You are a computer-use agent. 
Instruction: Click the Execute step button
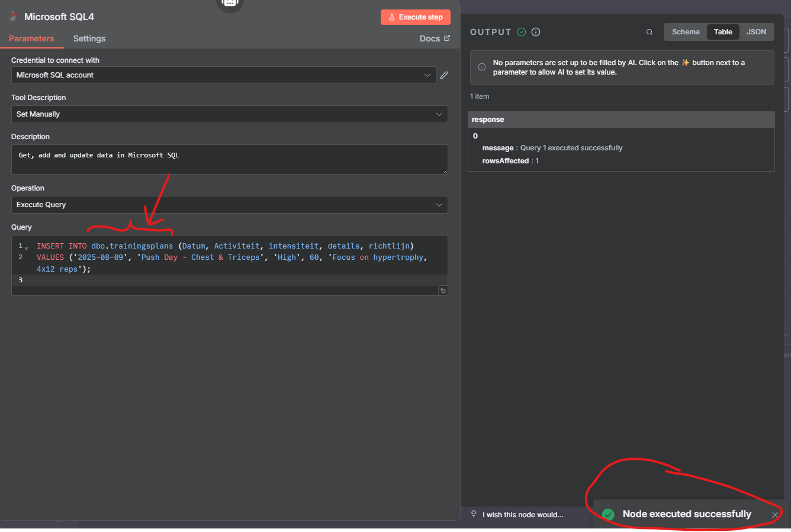coord(416,17)
